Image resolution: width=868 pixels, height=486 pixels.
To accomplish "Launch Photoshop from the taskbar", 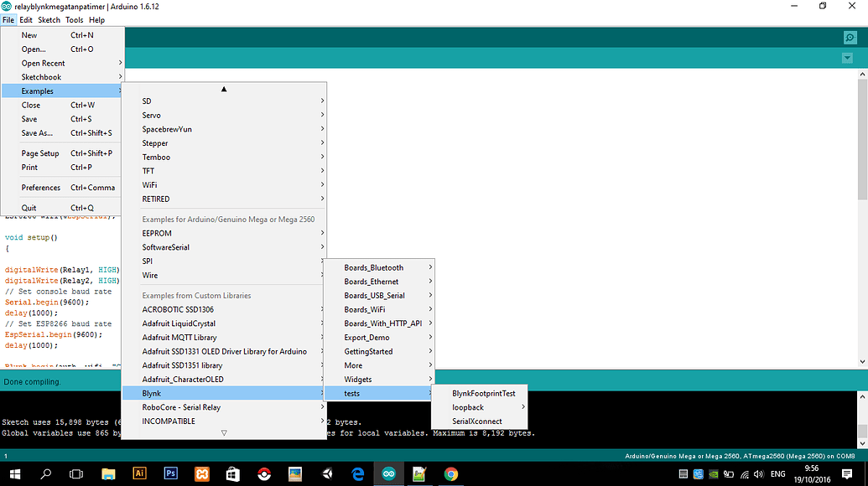I will point(171,473).
